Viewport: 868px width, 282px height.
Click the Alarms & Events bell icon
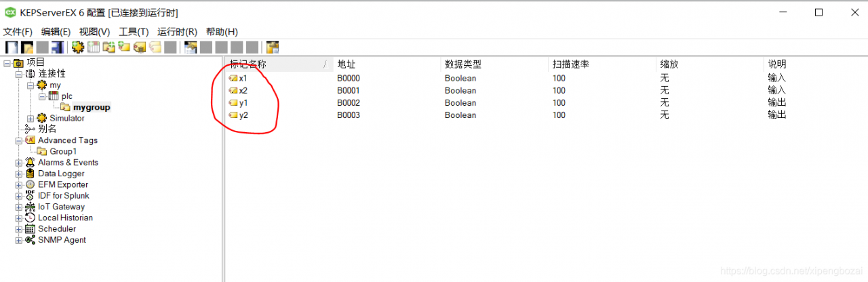pyautogui.click(x=31, y=163)
